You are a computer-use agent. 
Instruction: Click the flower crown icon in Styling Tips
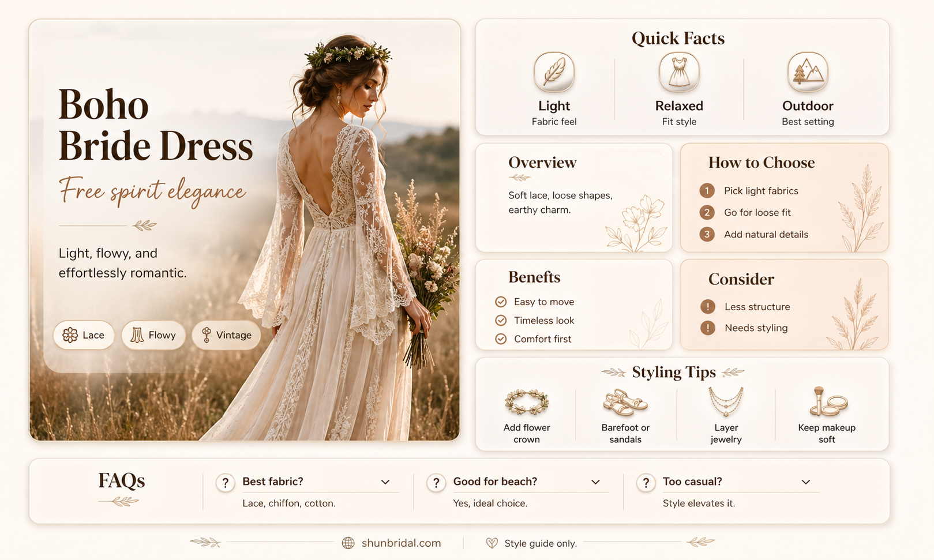[x=527, y=402]
